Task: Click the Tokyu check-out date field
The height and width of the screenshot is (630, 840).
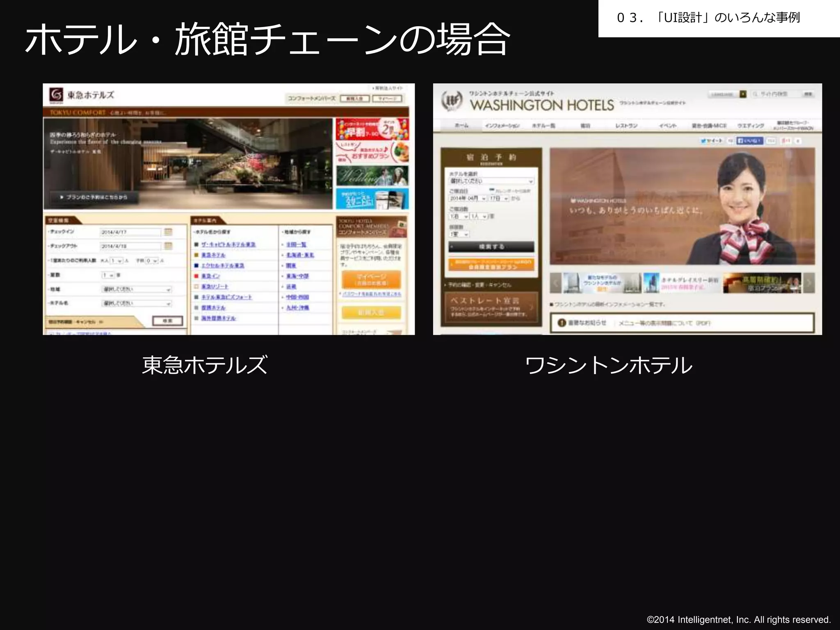Action: pos(131,246)
